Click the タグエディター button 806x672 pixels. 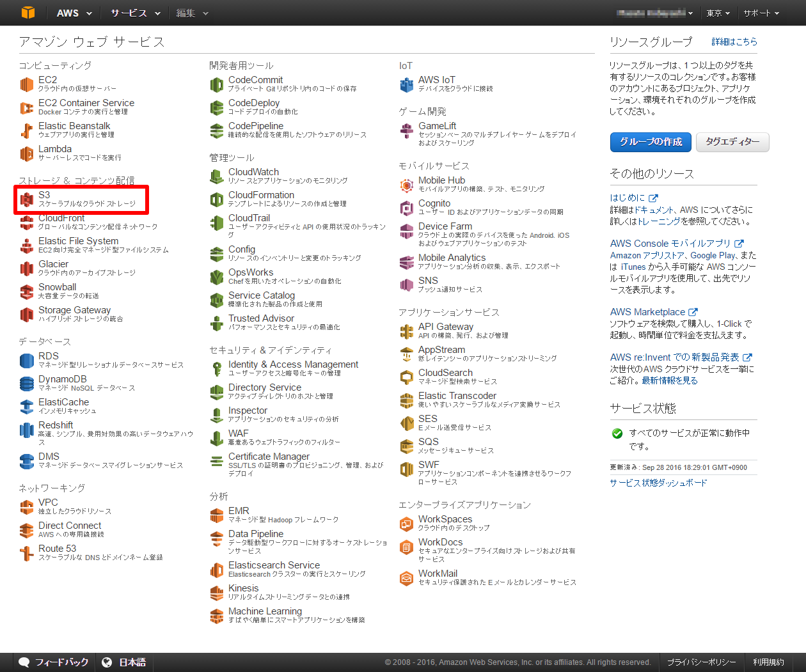click(732, 142)
